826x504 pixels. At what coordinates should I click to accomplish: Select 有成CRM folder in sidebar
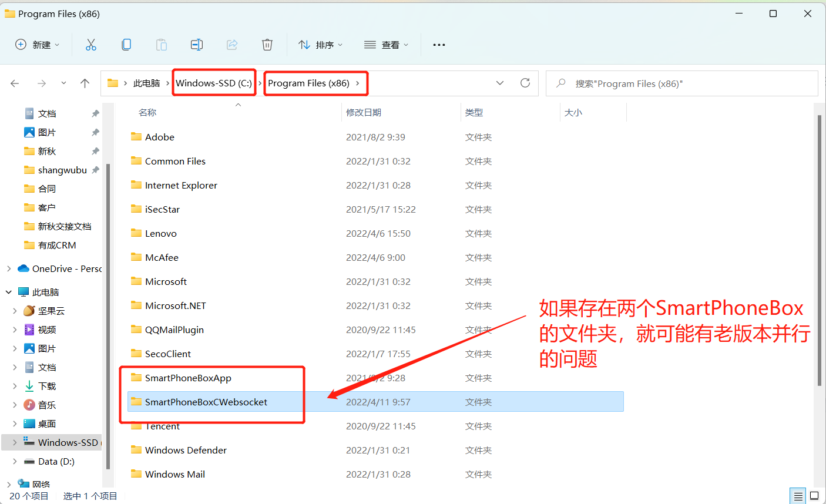pyautogui.click(x=57, y=245)
